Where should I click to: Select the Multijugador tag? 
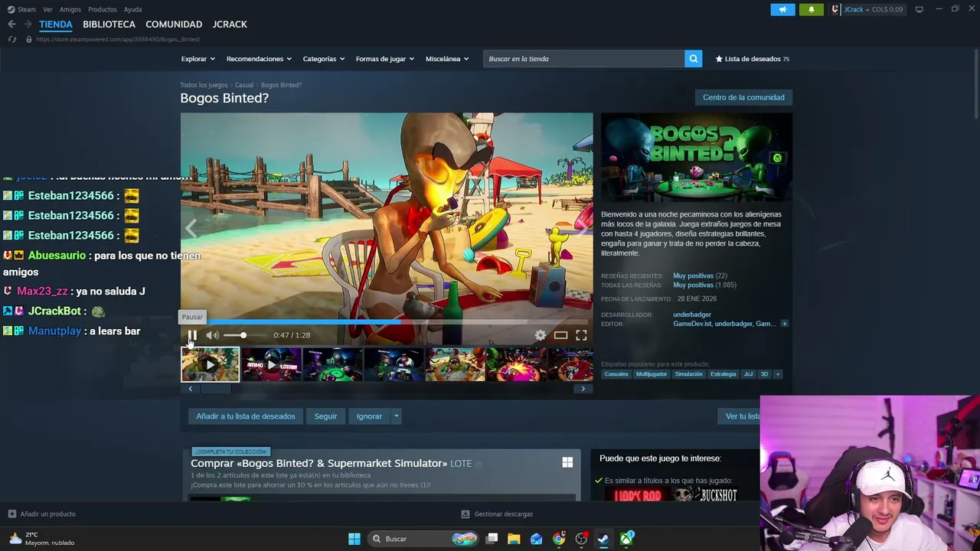[x=652, y=374]
